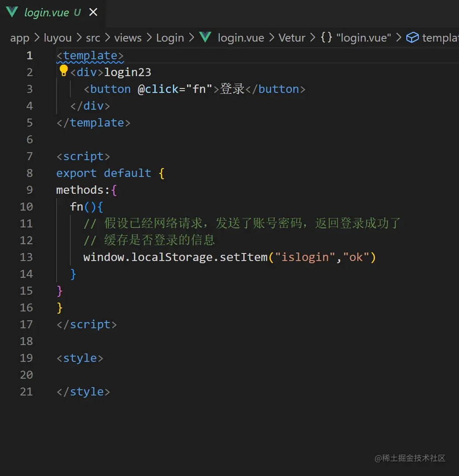Open the 'Login' breadcrumb folder
The width and height of the screenshot is (459, 476).
coord(170,38)
